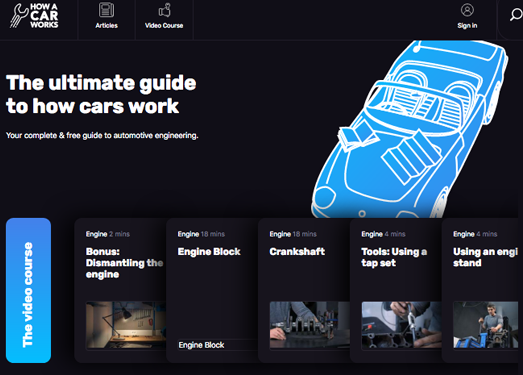Image resolution: width=523 pixels, height=375 pixels.
Task: Click the How a Car Works logo
Action: pos(34,16)
